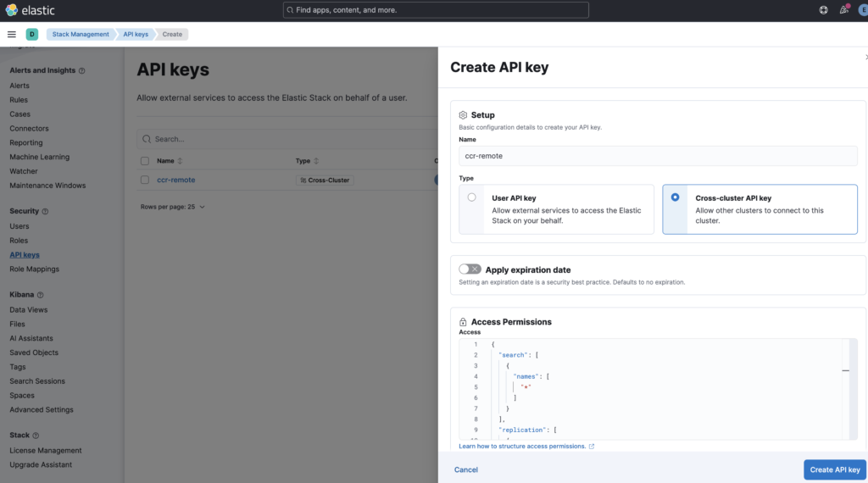Viewport: 868px width, 483px height.
Task: Expand the Rows per page dropdown
Action: click(x=172, y=207)
